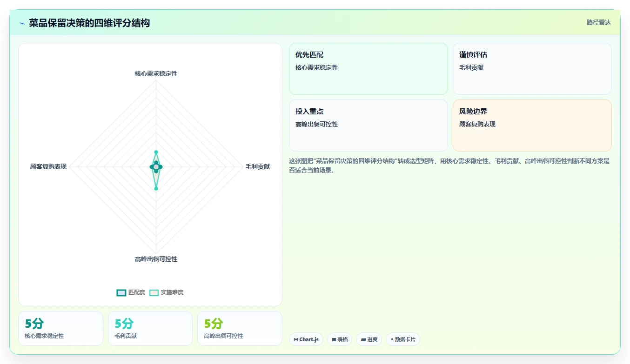Viewport: 630px width, 364px height.
Task: Click the radar axis label 高峰出餐可控性 below the chart
Action: [x=156, y=259]
